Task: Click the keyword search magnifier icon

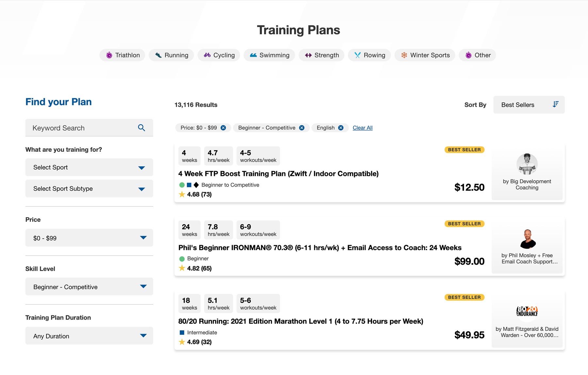Action: [141, 128]
